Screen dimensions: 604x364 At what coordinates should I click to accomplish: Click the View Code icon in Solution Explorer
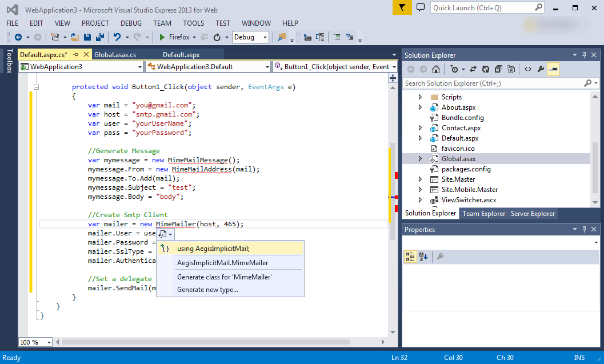click(528, 69)
